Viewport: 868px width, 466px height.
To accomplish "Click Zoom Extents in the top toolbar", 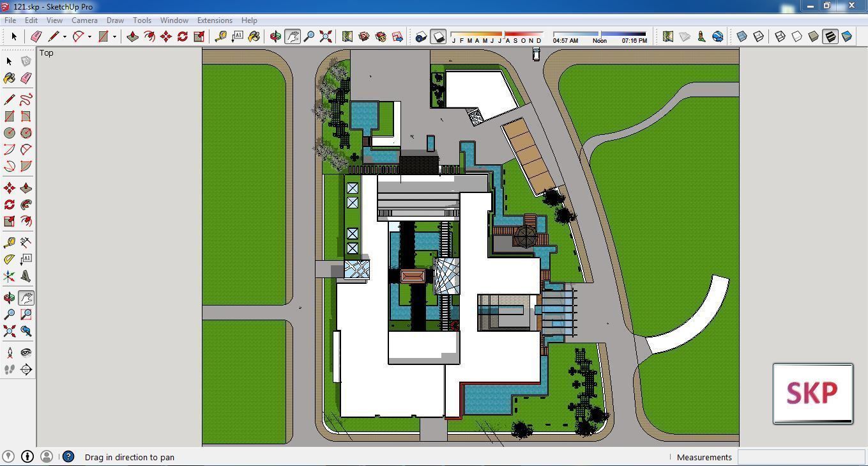I will [x=326, y=36].
